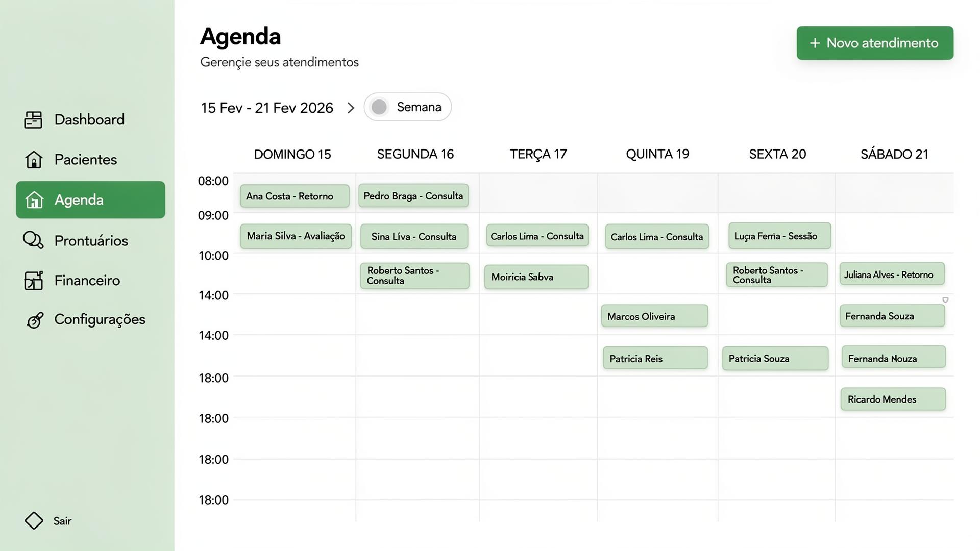
Task: Open the Financeiro menu item
Action: pyautogui.click(x=87, y=281)
